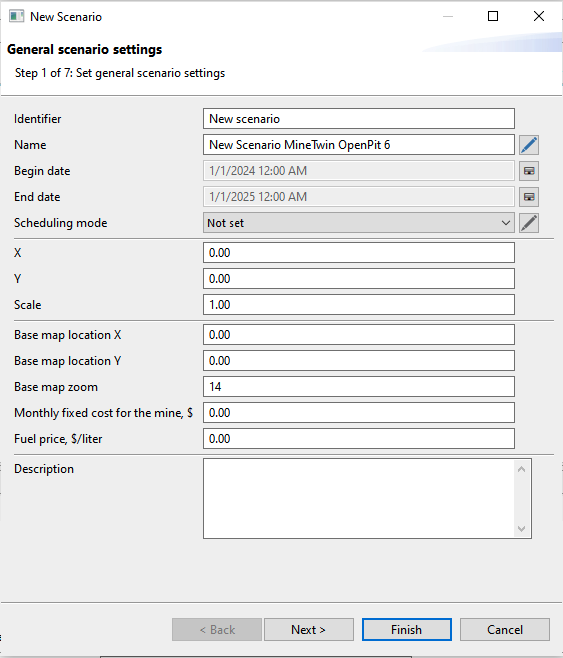This screenshot has height=658, width=563.
Task: Click into the Identifier input field
Action: [359, 119]
